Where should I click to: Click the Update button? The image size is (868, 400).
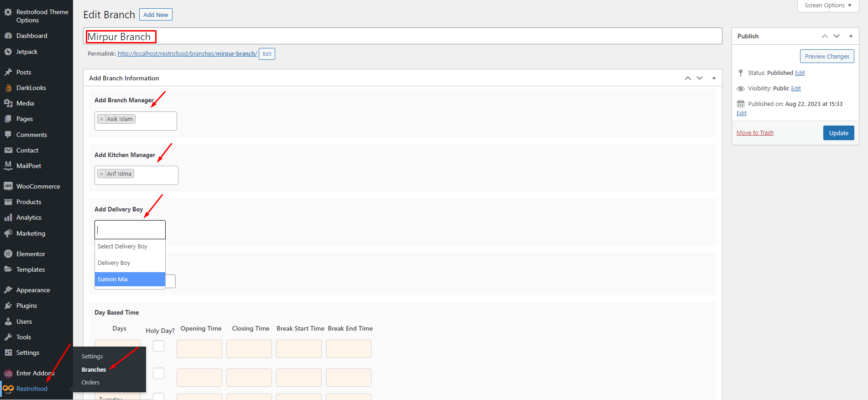[839, 133]
